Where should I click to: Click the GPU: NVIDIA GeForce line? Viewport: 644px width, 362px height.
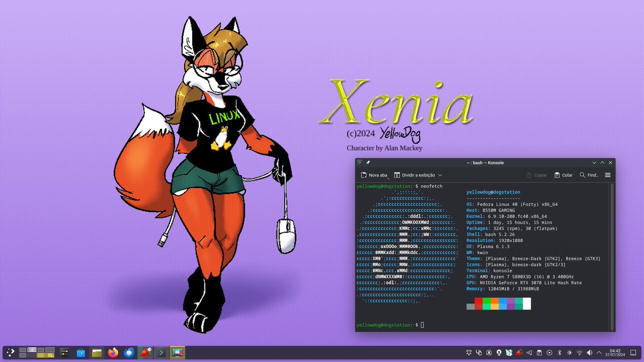[x=524, y=283]
